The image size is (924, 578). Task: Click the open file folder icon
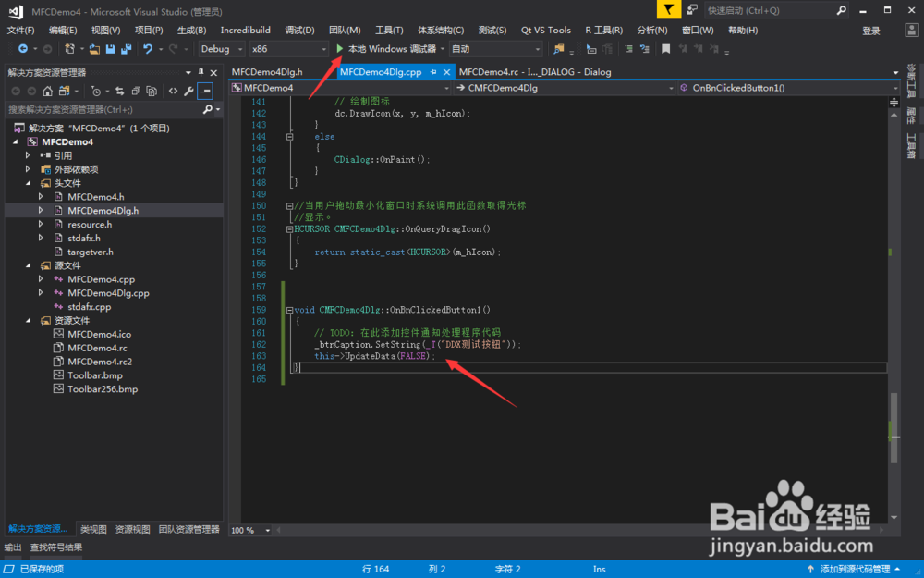pos(94,49)
